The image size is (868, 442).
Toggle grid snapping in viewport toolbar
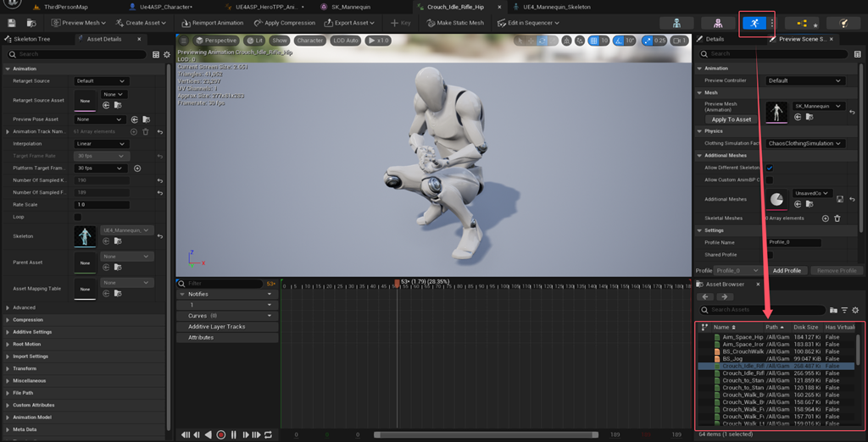click(x=593, y=41)
